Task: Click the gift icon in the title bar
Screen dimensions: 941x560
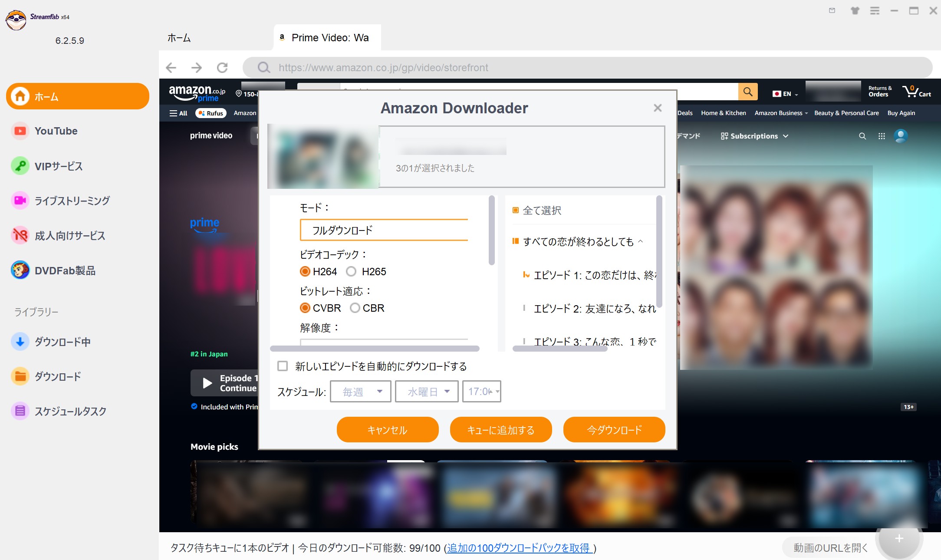Action: [855, 11]
